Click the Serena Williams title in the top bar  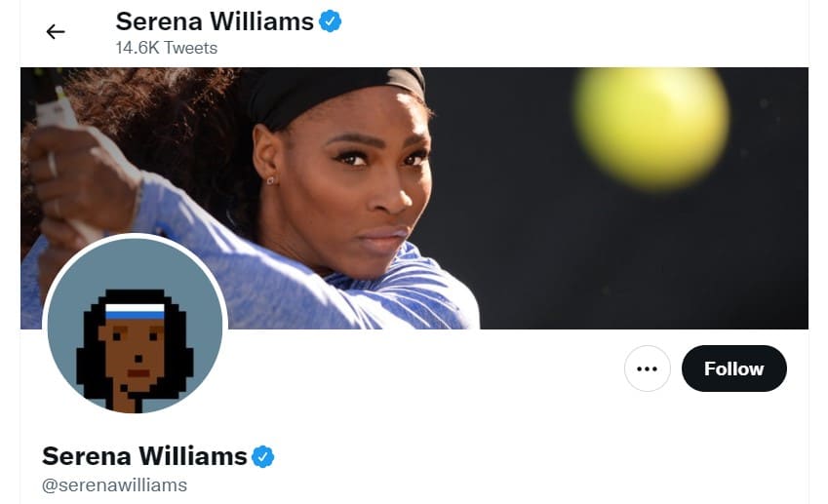click(x=215, y=21)
